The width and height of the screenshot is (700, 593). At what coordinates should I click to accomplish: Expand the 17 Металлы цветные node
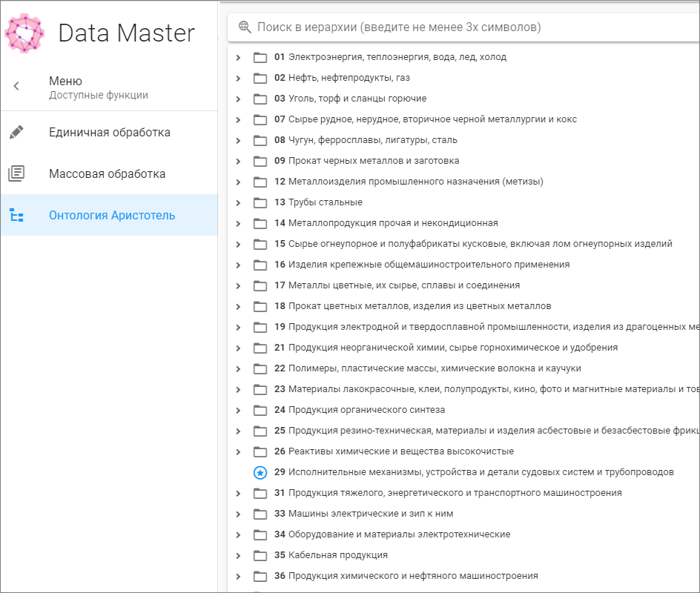[x=238, y=285]
